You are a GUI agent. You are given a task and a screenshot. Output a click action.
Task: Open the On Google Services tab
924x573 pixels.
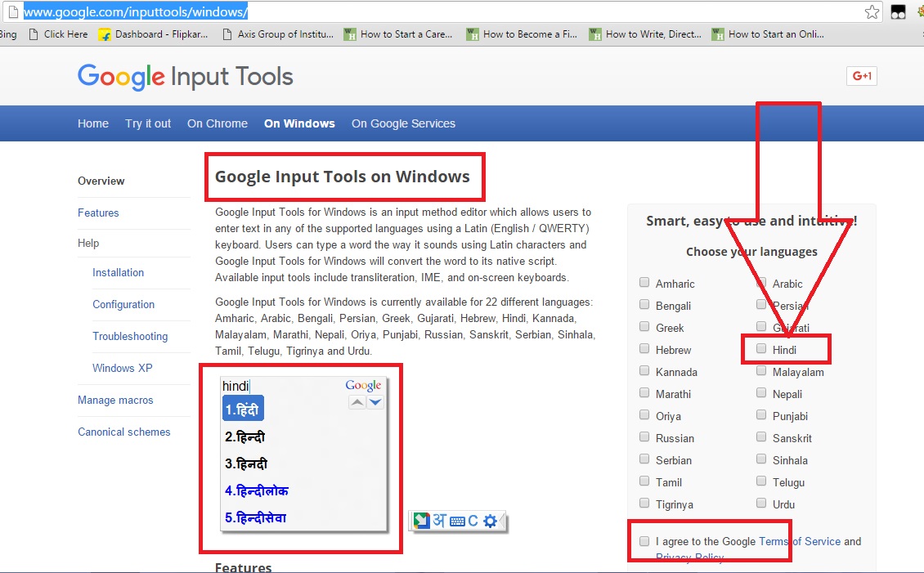coord(404,123)
